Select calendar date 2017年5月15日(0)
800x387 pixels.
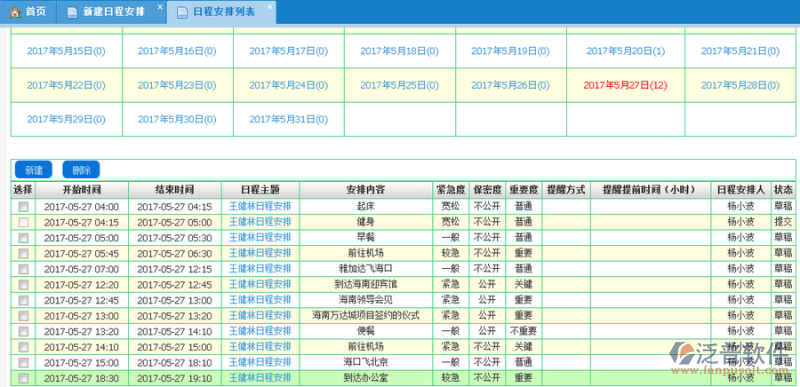point(66,51)
